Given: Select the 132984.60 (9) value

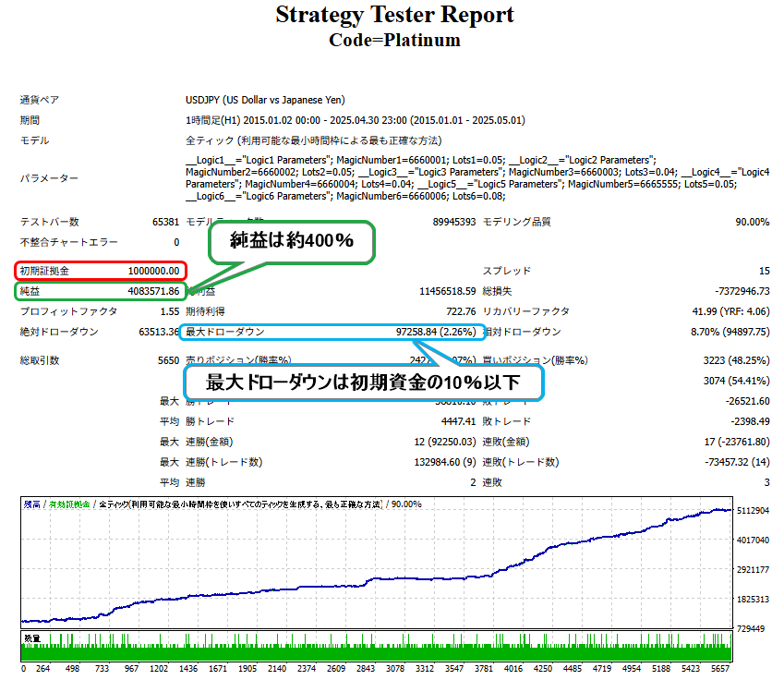Looking at the screenshot, I should click(x=445, y=462).
